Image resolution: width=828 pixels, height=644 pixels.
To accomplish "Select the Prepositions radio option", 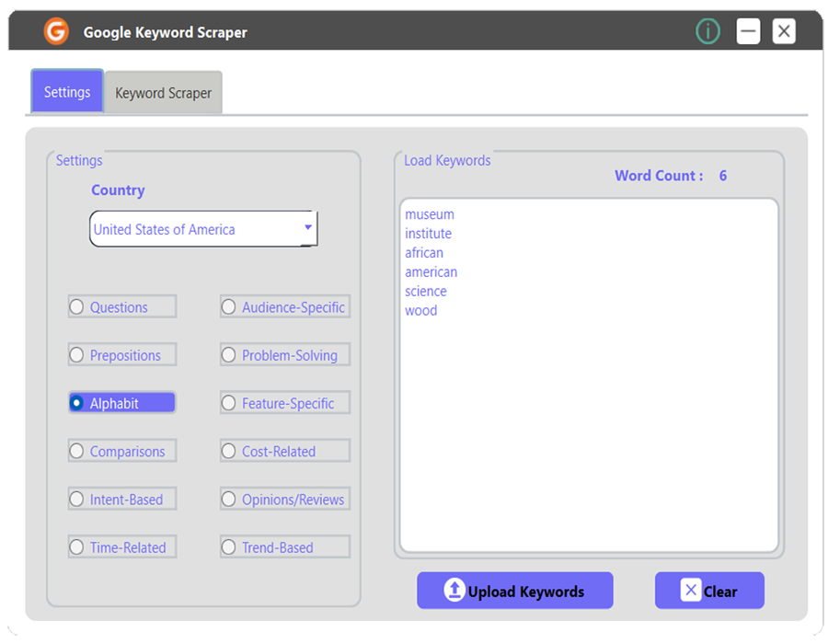I will [x=122, y=355].
